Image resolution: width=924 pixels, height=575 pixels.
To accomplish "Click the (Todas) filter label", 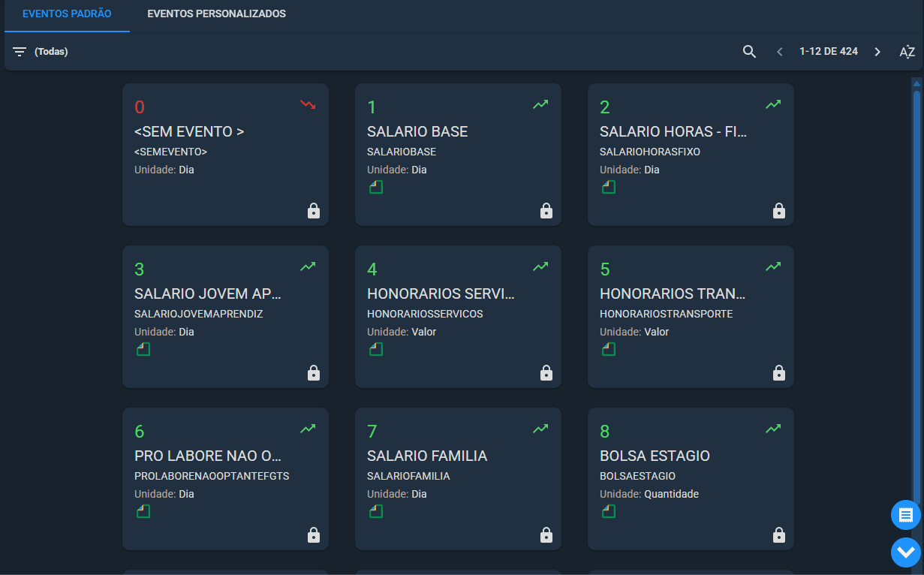I will tap(51, 52).
